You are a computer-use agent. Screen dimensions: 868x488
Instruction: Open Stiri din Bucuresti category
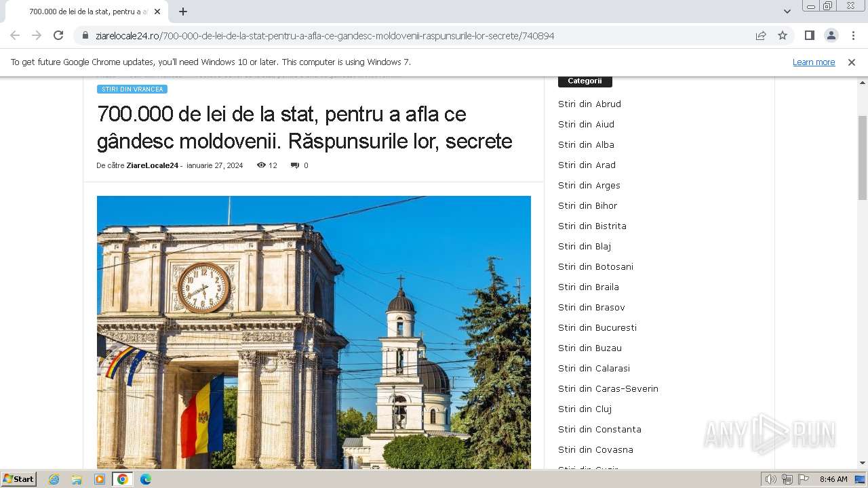(x=597, y=327)
